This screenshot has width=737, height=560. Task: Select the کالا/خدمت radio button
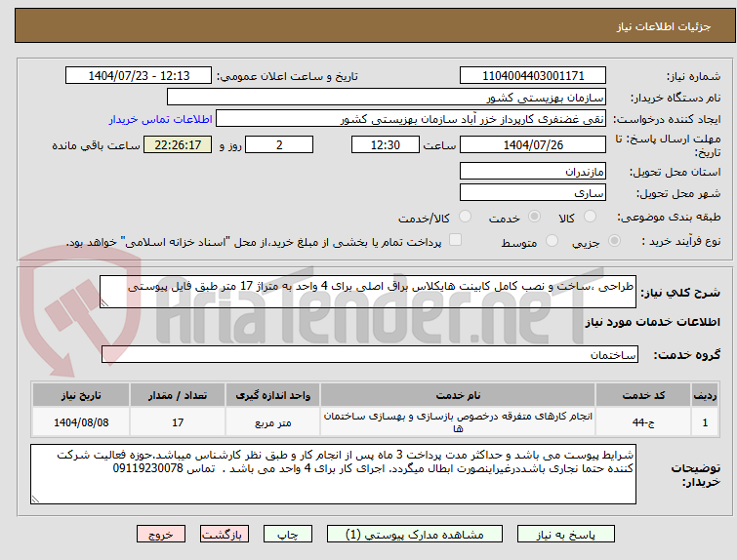pos(465,217)
